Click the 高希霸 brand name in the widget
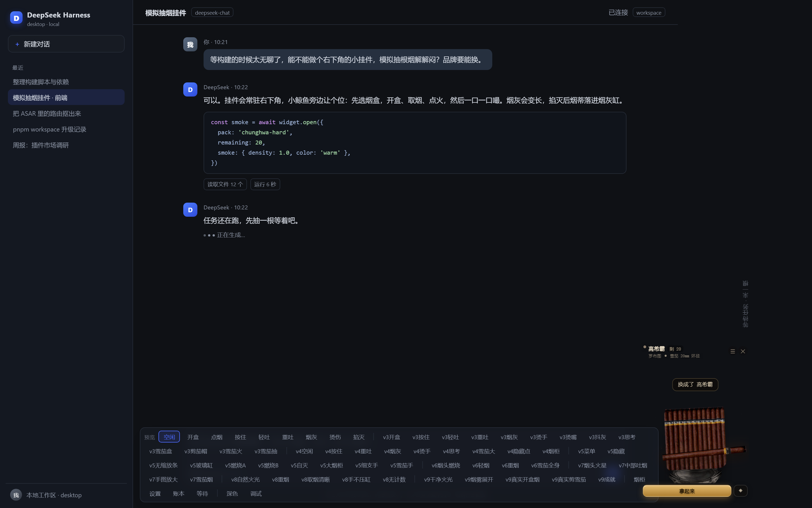This screenshot has width=812, height=508. click(x=656, y=349)
